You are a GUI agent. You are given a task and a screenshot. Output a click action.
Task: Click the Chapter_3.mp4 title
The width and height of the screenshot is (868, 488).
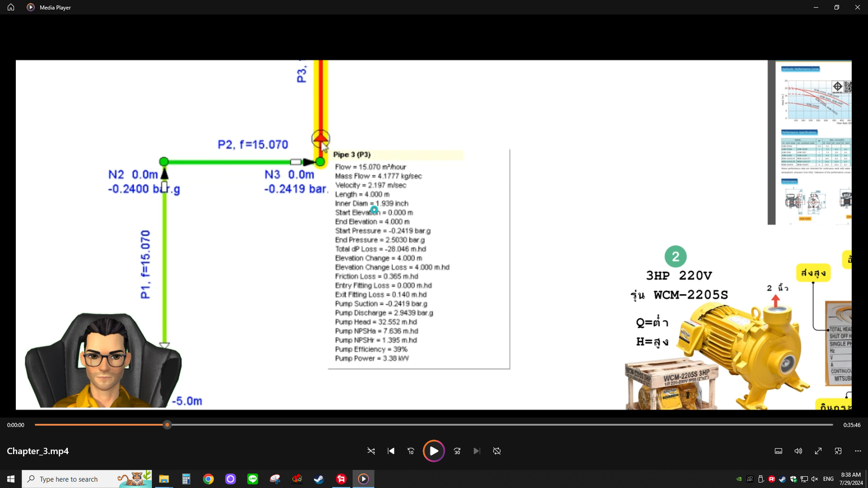(x=38, y=451)
